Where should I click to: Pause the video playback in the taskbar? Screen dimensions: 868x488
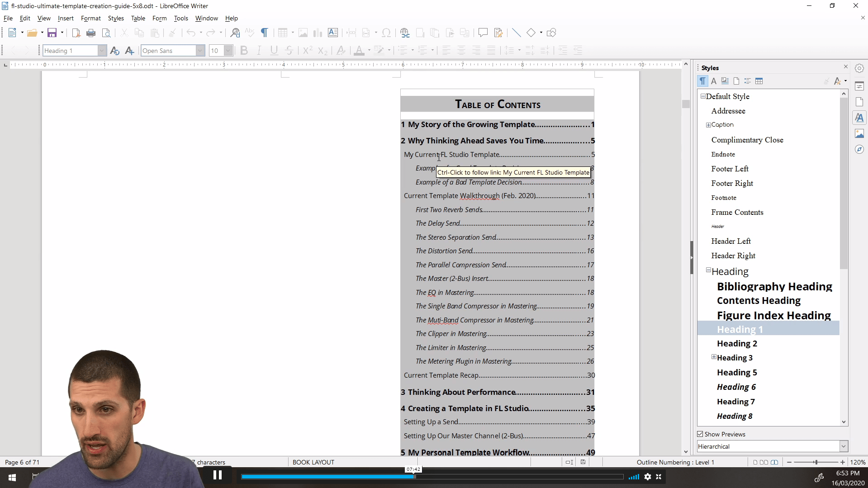[x=218, y=475]
